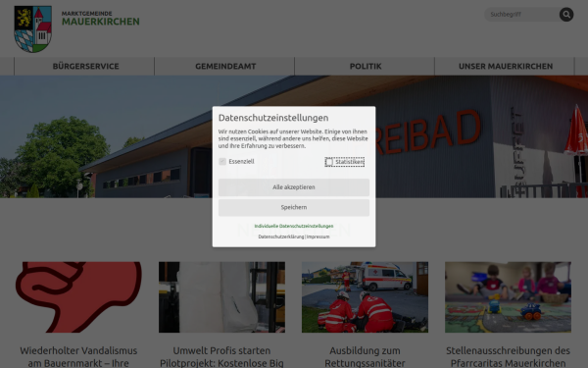Open the Rettungssanitäter training photo
The height and width of the screenshot is (368, 588).
[365, 297]
